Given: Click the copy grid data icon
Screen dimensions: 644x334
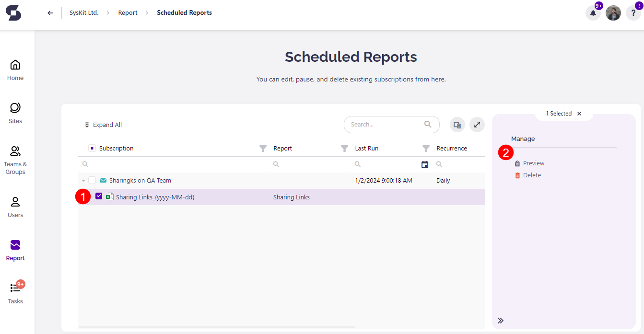Looking at the screenshot, I should 457,125.
